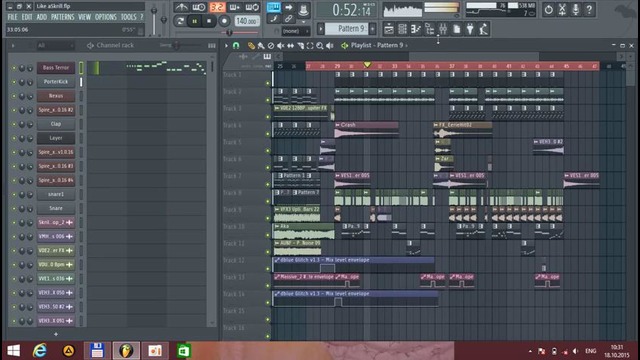This screenshot has width=640, height=360.
Task: Open the Plugin picker plug icon
Action: click(x=470, y=29)
